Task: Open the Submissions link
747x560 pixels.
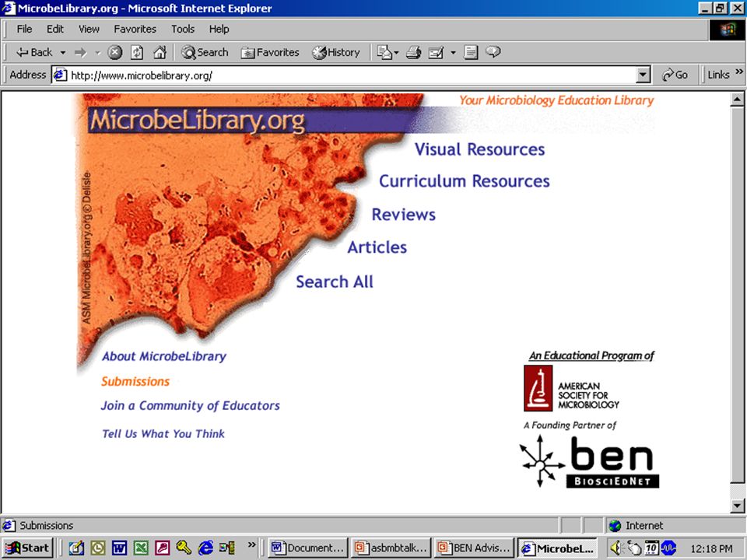Action: point(135,381)
